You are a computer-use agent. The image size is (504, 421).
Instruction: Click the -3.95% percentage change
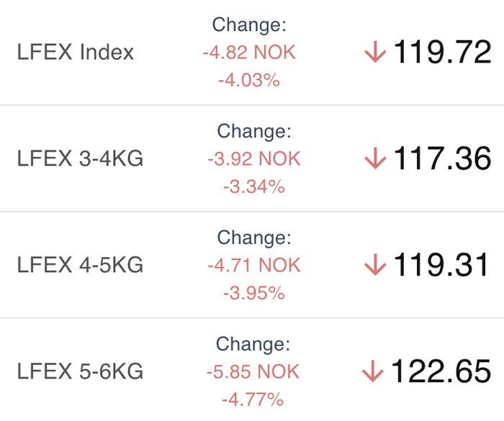(254, 294)
